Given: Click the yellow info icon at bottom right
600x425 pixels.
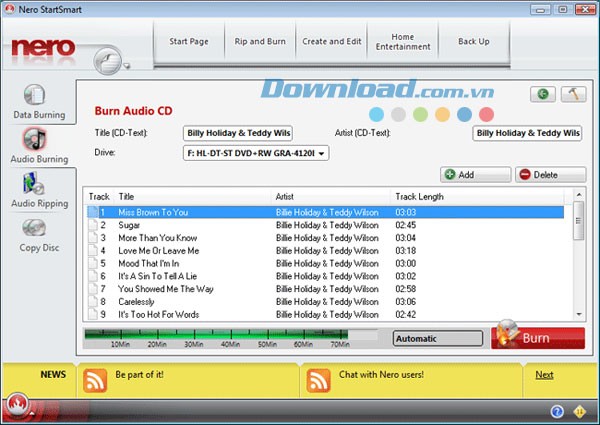Looking at the screenshot, I should pyautogui.click(x=581, y=411).
